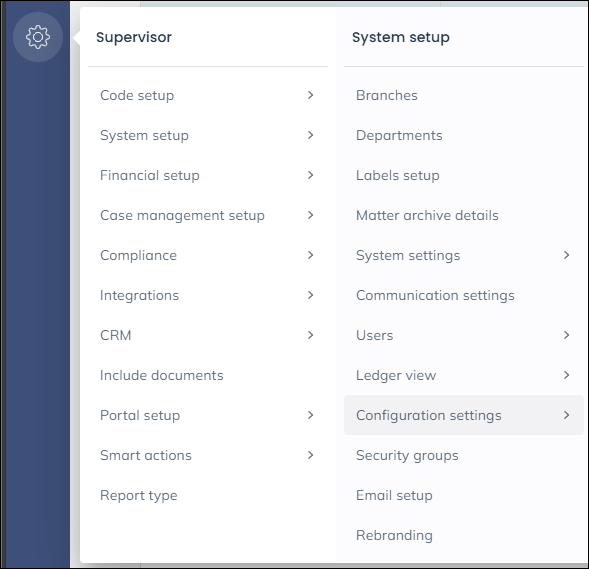
Task: Open Configuration settings submenu
Action: point(464,415)
